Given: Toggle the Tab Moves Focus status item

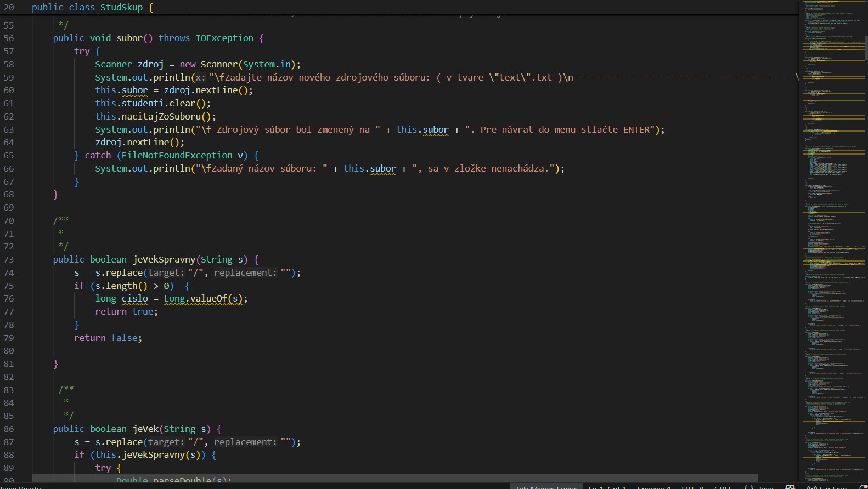Looking at the screenshot, I should [546, 487].
